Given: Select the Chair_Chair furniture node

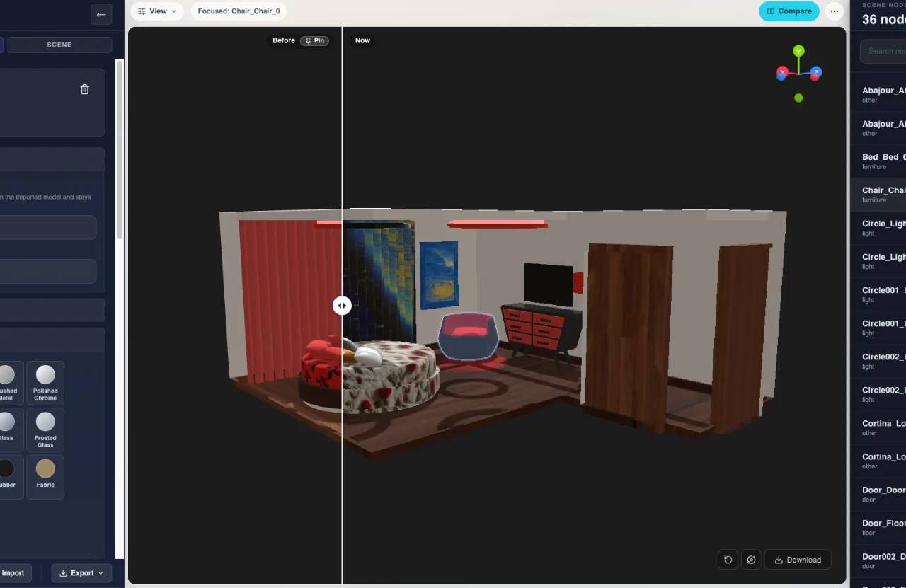Looking at the screenshot, I should [x=878, y=195].
